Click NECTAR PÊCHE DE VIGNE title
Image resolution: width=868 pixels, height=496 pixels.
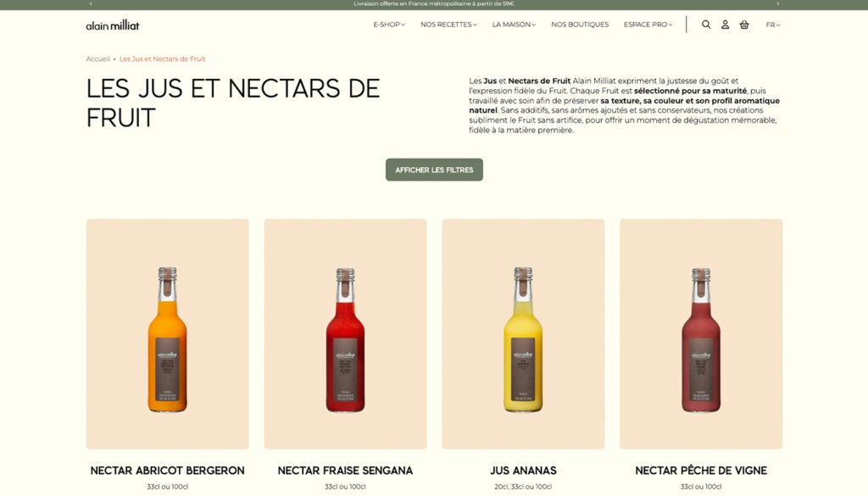click(x=701, y=471)
